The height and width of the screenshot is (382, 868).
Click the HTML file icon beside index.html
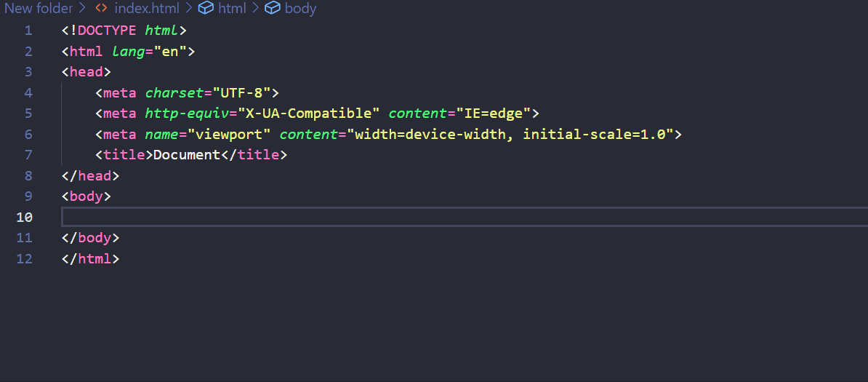[101, 8]
